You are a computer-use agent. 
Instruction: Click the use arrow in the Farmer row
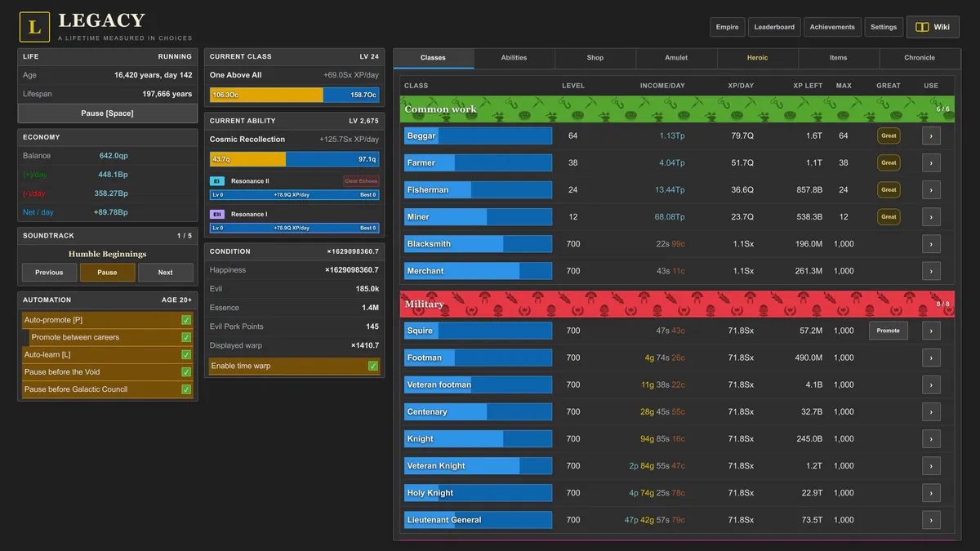931,163
